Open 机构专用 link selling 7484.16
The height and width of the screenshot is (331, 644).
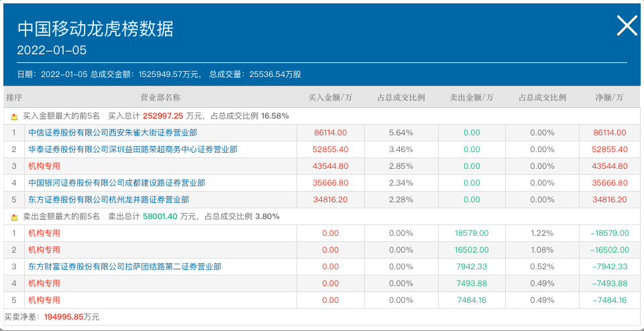pyautogui.click(x=44, y=300)
